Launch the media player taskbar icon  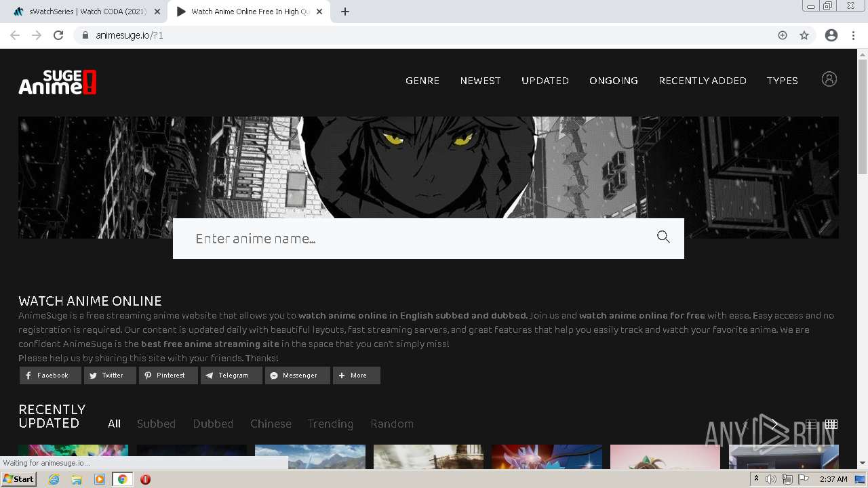(x=100, y=479)
